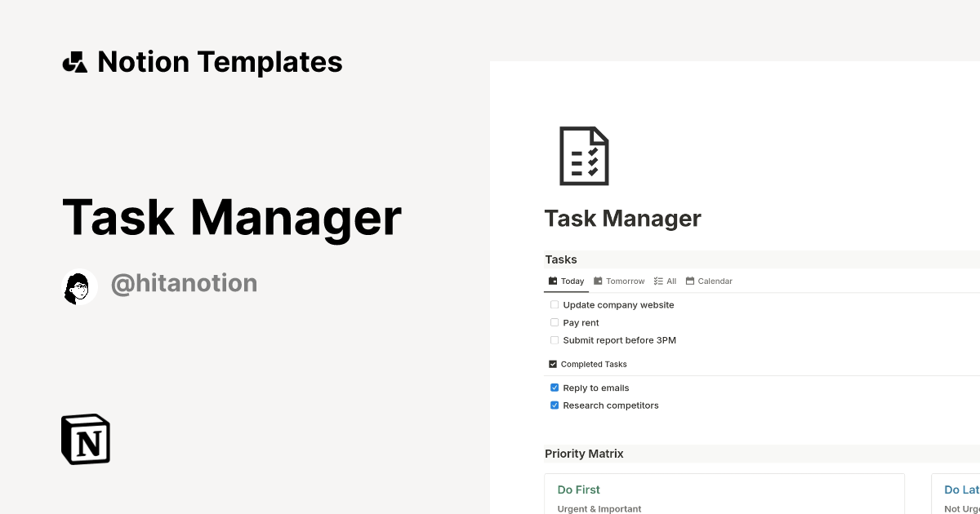Check the Update company website task

(555, 304)
